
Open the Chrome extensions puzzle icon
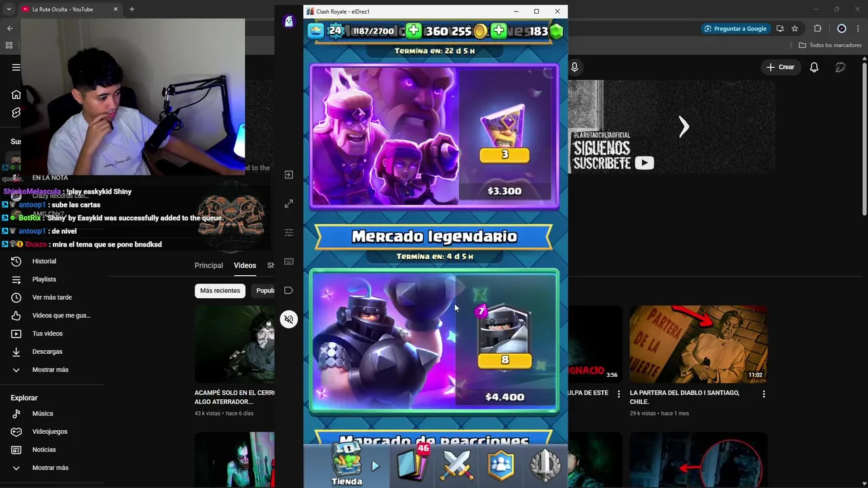point(817,28)
